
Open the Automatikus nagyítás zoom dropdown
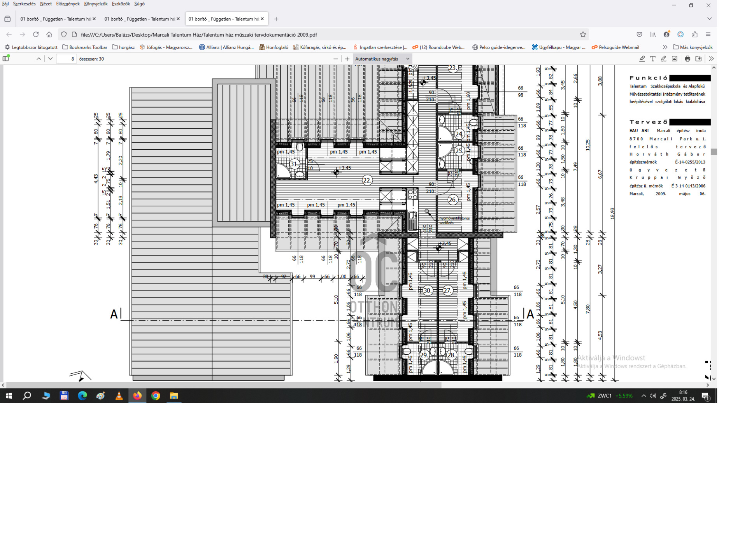click(382, 59)
